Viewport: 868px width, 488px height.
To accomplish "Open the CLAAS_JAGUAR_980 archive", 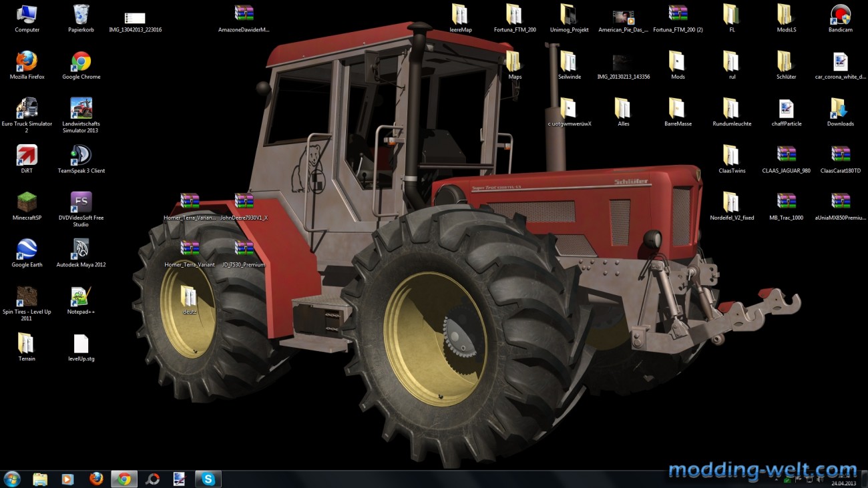I will [786, 159].
